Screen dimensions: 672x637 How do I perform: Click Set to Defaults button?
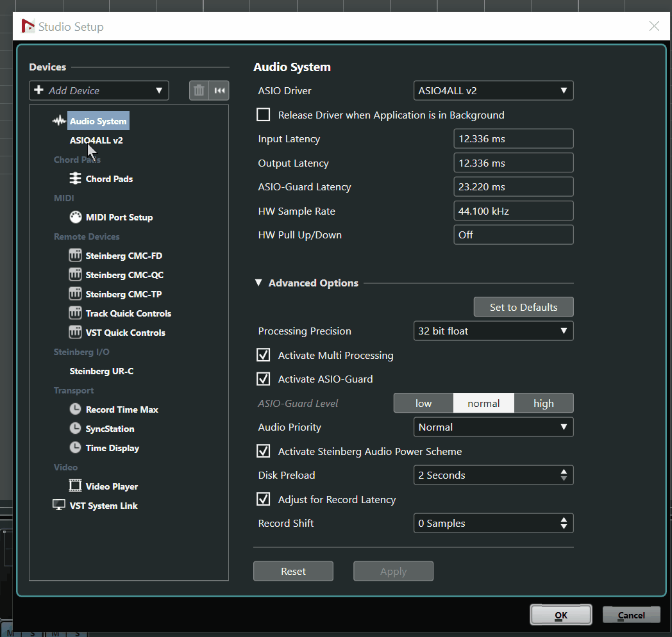click(x=523, y=307)
